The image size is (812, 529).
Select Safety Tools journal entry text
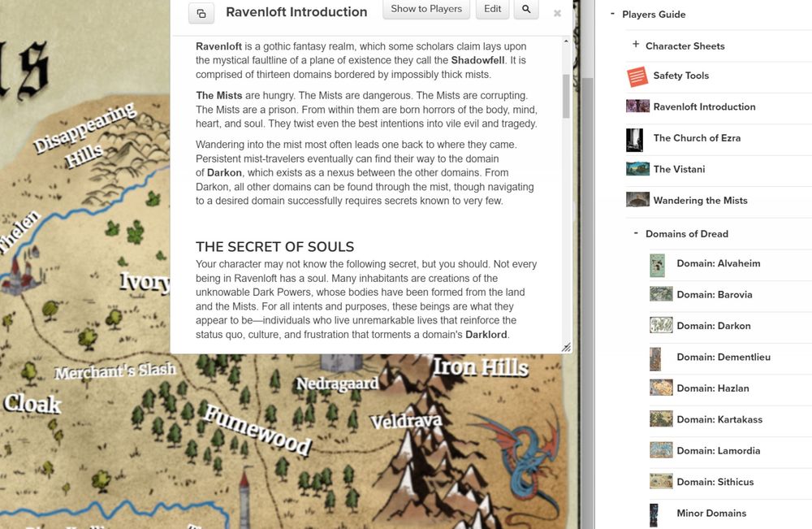pyautogui.click(x=681, y=76)
